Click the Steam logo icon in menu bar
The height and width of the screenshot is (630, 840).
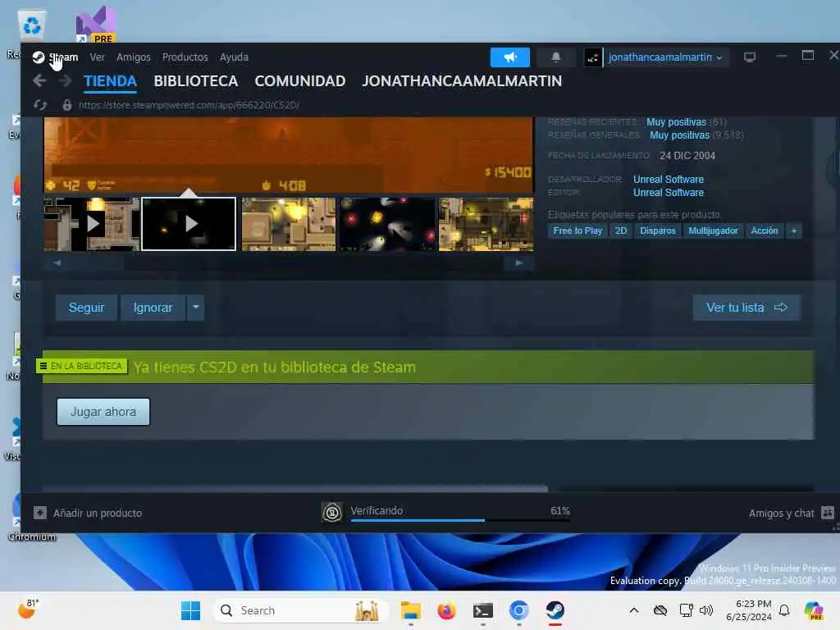click(x=38, y=57)
